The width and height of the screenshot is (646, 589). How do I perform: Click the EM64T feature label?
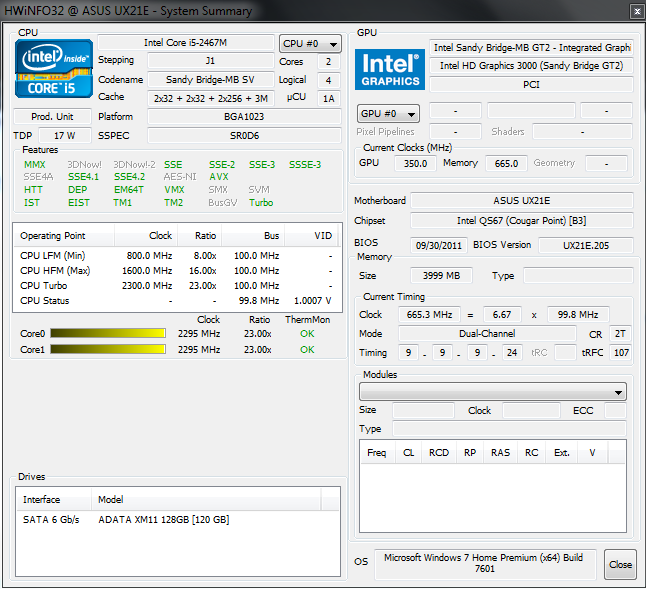point(129,190)
